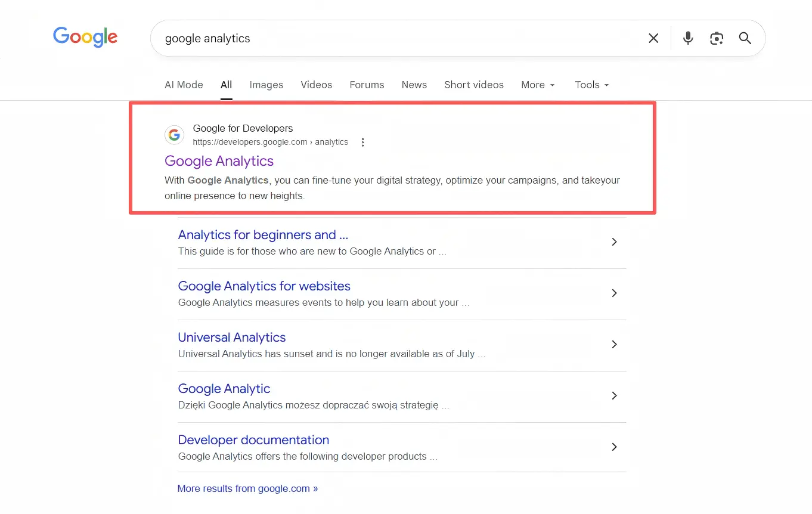Switch to the Forums tab
Viewport: 812px width, 514px height.
pyautogui.click(x=367, y=85)
